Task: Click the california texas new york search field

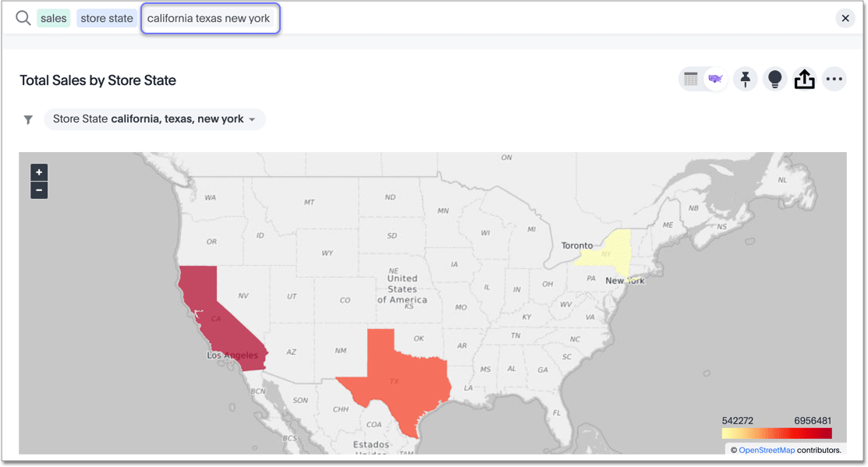Action: pyautogui.click(x=209, y=18)
